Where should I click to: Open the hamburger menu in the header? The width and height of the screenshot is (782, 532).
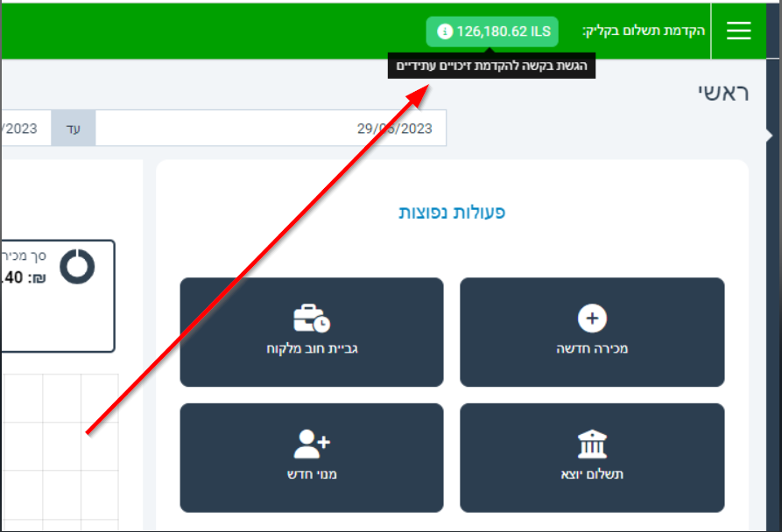point(739,31)
